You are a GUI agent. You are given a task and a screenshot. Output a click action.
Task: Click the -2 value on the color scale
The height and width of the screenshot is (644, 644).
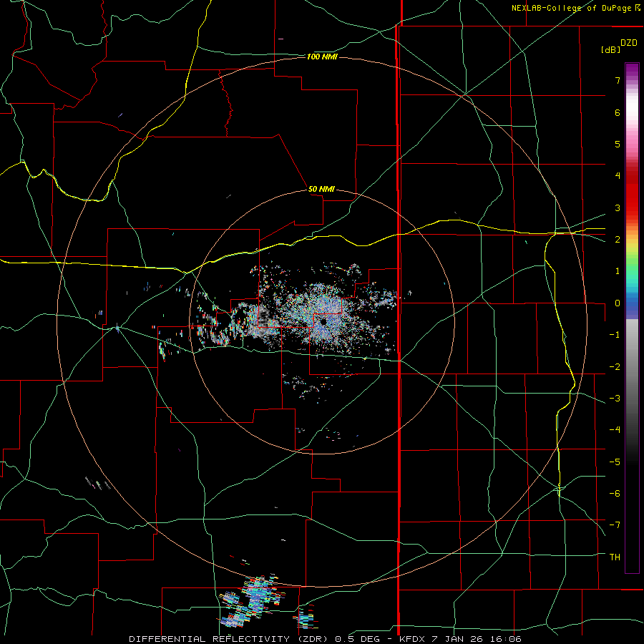615,367
